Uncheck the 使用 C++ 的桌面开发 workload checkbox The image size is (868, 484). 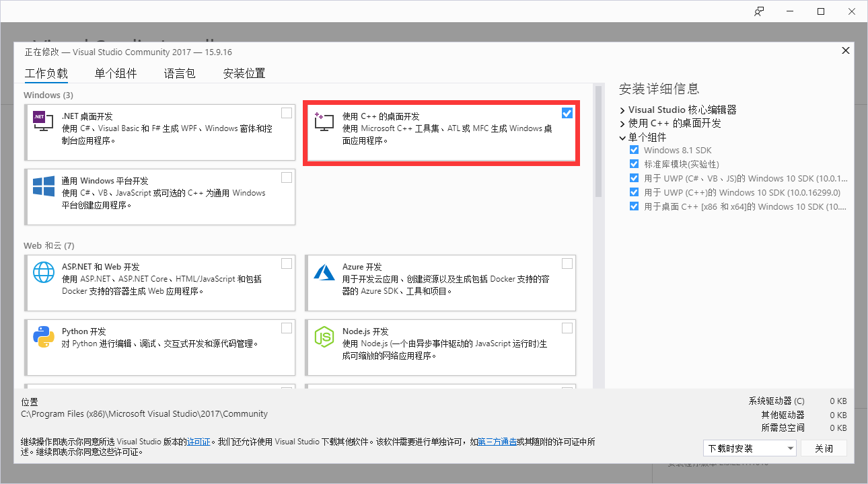(567, 113)
